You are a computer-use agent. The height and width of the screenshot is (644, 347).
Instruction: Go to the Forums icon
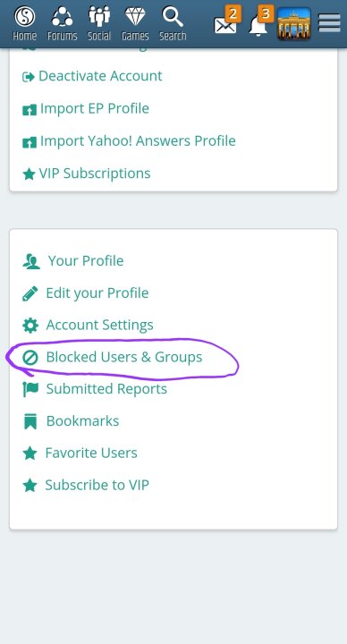tap(62, 17)
